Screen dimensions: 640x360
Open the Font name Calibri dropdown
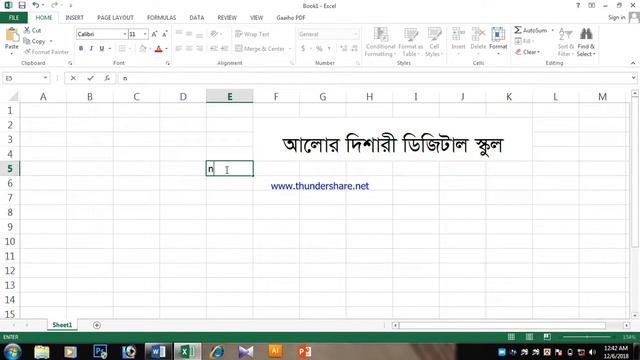[124, 34]
